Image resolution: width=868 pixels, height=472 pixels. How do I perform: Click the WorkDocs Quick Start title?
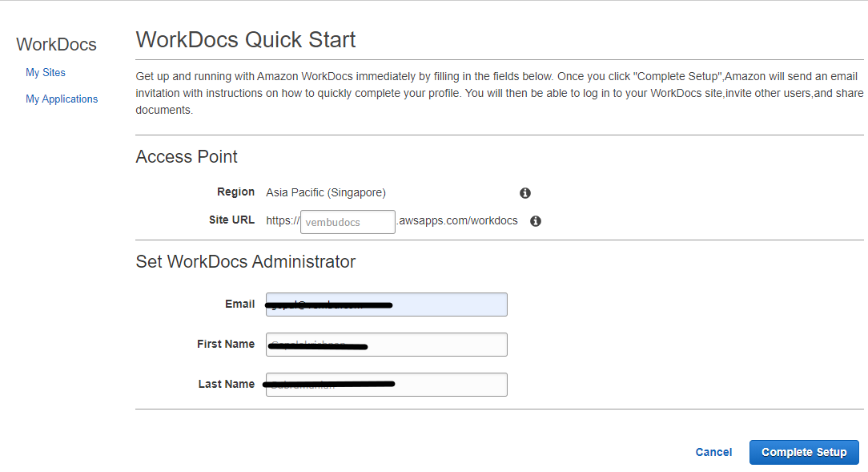click(246, 40)
